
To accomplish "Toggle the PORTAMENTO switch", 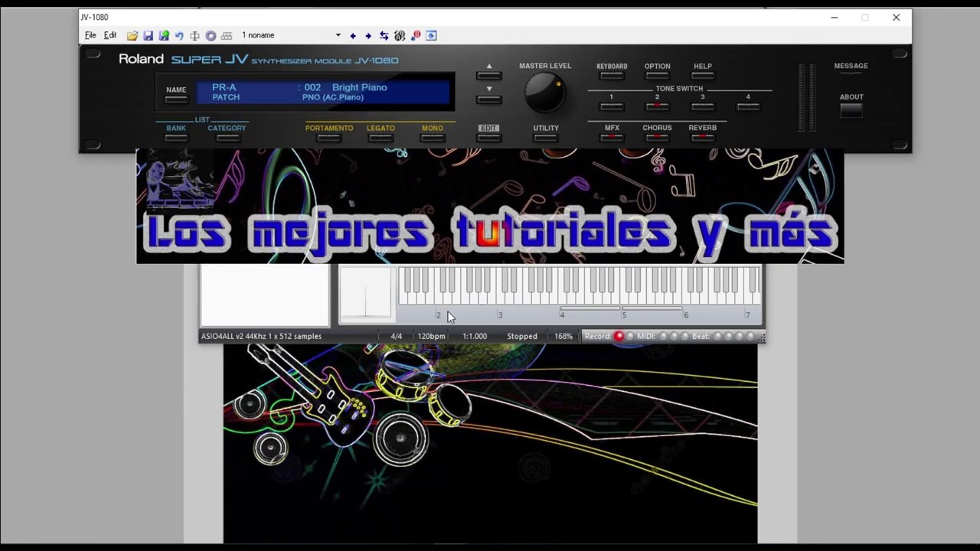I will (329, 138).
